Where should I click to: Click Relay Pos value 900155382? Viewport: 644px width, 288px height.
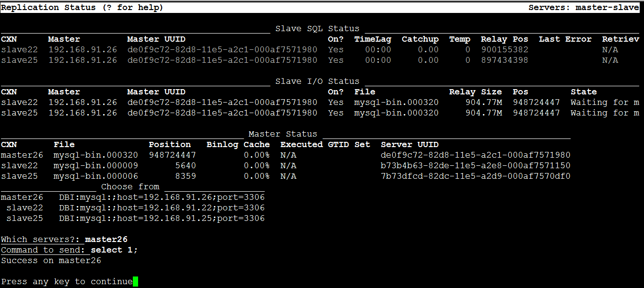[x=504, y=50]
